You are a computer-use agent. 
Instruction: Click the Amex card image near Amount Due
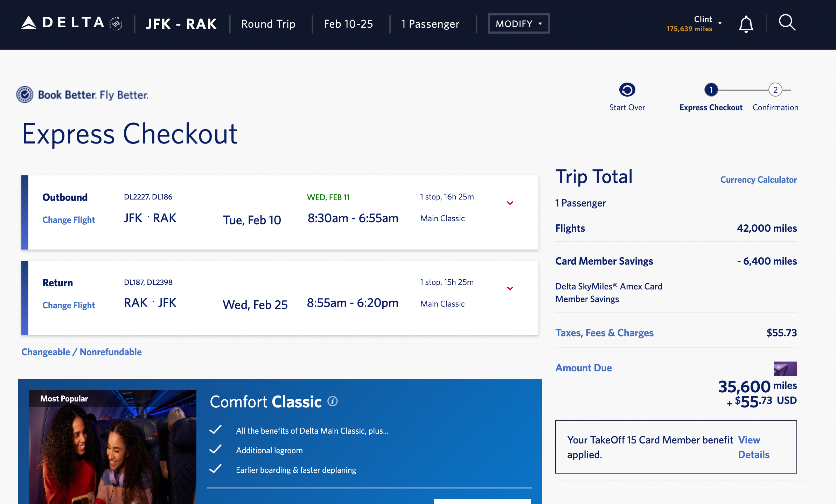[785, 369]
